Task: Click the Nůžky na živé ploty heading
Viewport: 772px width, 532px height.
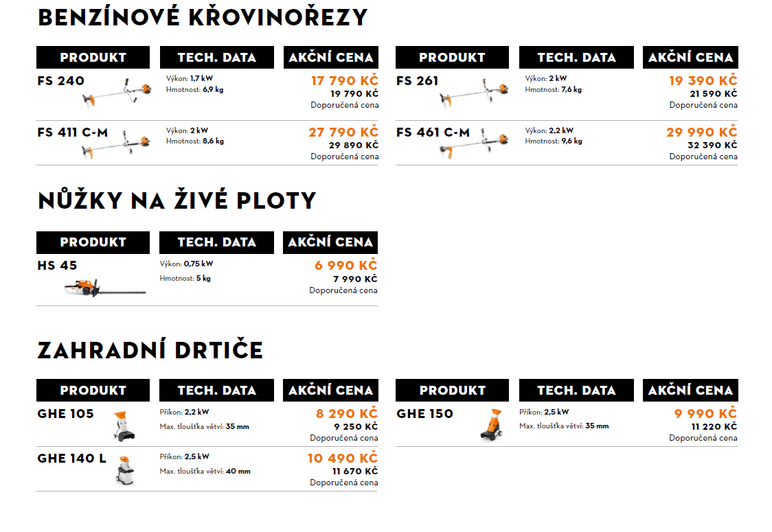Action: point(177,201)
